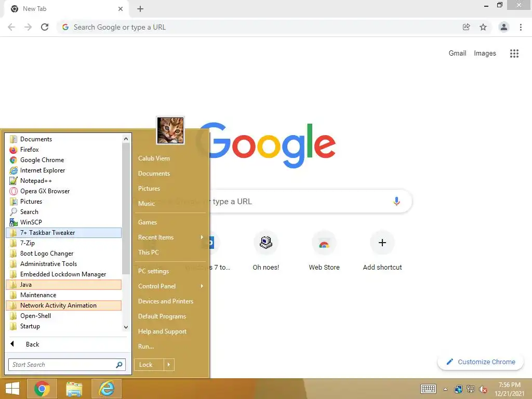The height and width of the screenshot is (399, 532).
Task: Click Add shortcut plus tile
Action: pos(382,251)
